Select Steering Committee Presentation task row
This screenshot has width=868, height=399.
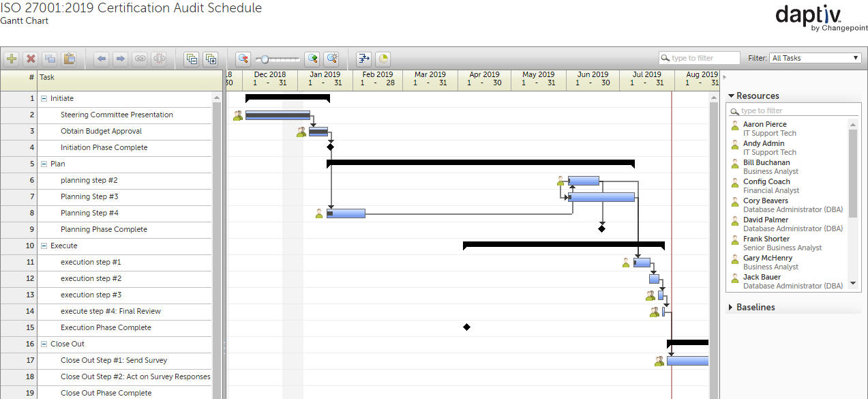117,115
